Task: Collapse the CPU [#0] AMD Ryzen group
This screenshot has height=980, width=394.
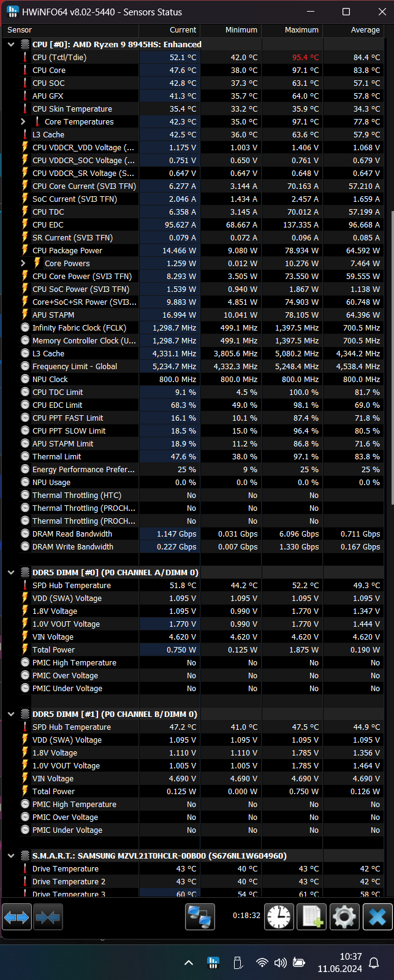Action: point(10,44)
